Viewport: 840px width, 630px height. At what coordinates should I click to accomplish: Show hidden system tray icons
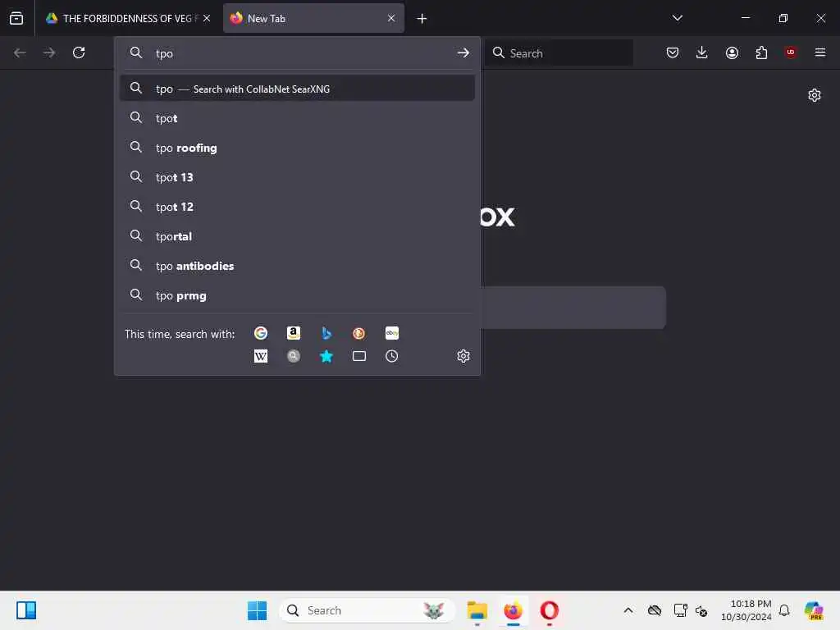[x=628, y=610]
